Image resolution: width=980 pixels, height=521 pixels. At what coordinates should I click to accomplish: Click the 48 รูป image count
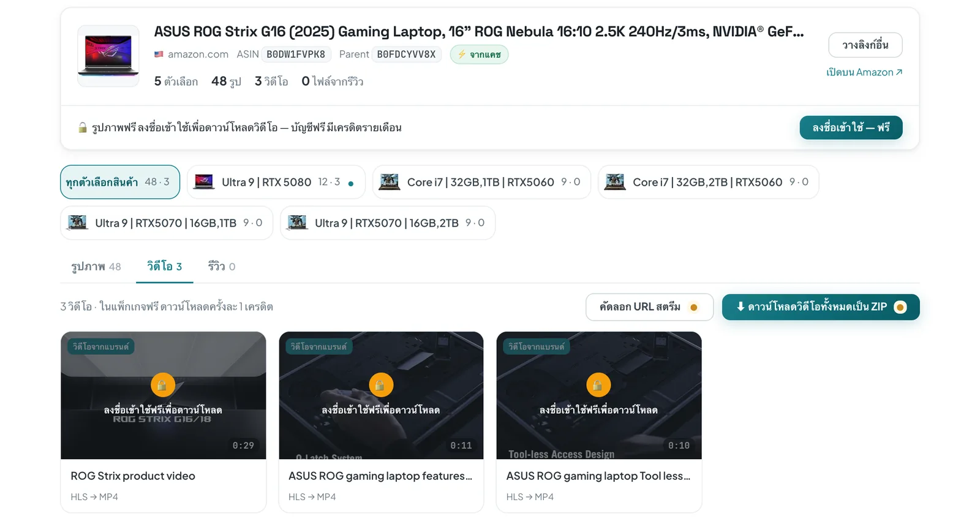point(226,82)
